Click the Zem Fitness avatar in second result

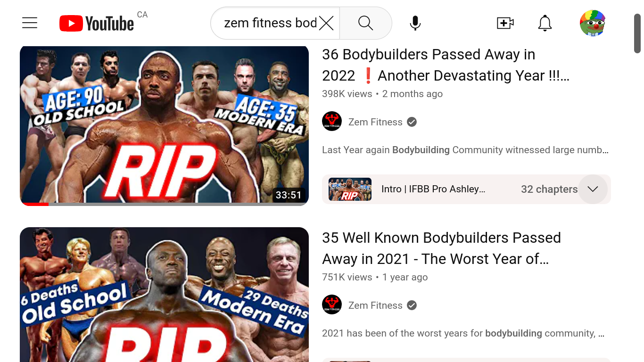click(x=332, y=305)
